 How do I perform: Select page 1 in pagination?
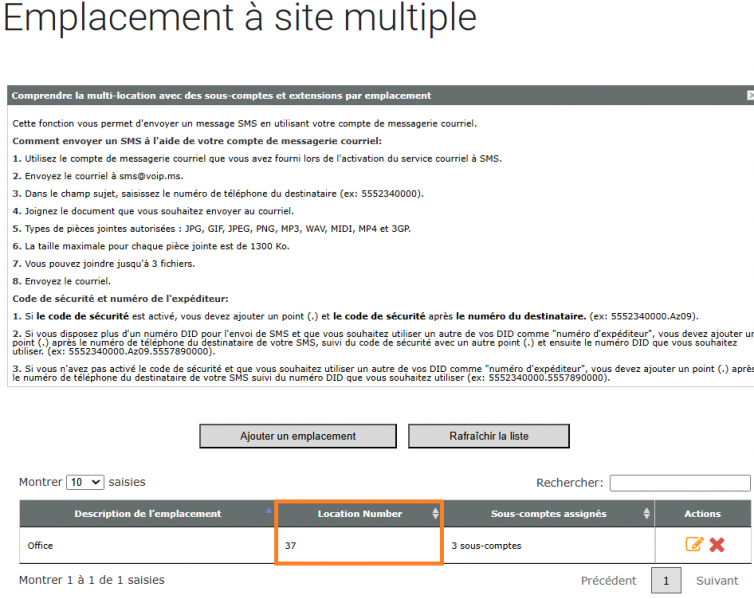(666, 581)
